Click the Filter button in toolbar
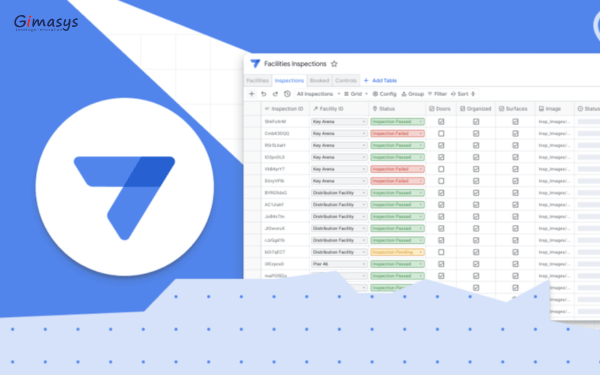This screenshot has height=375, width=600. 437,94
